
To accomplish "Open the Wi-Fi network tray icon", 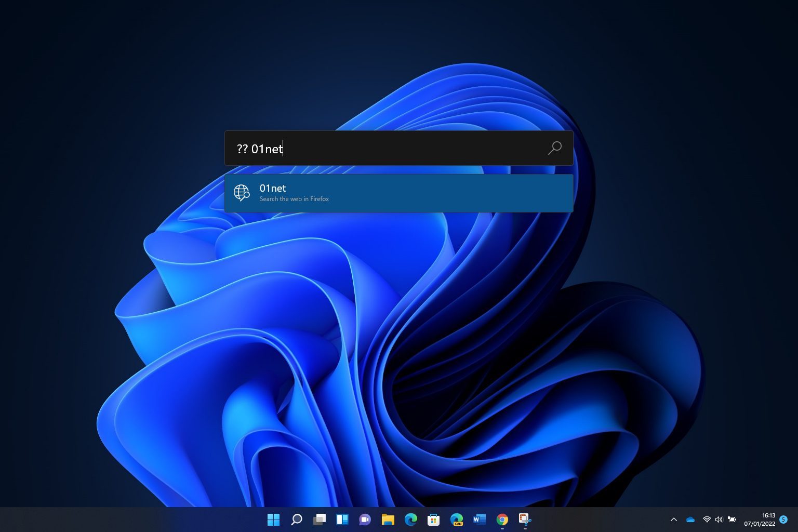I will 707,520.
